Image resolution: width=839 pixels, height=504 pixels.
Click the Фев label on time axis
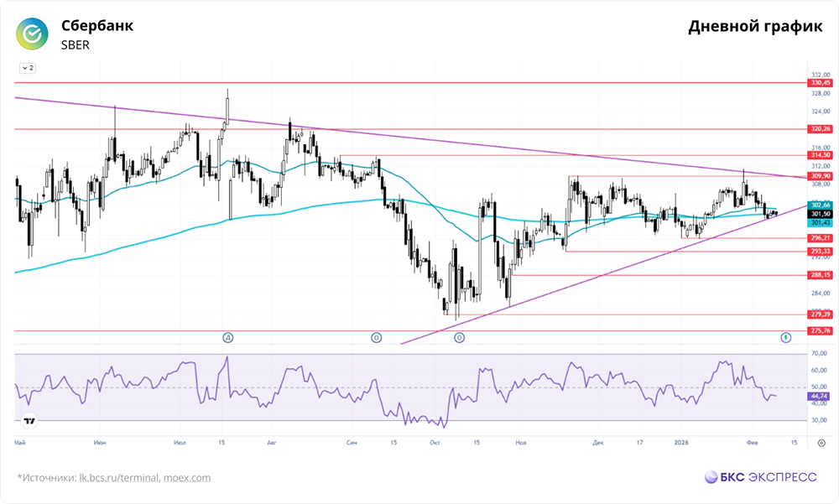tap(752, 443)
